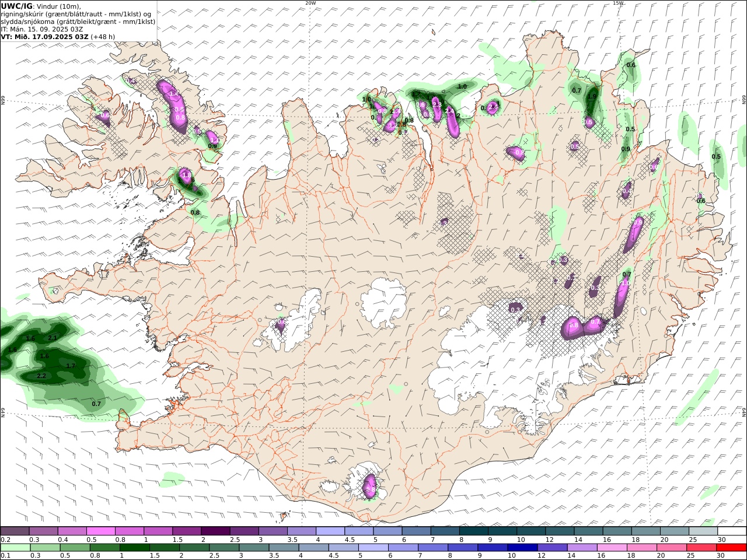Select the dull plum 0.2 swatch in the upper legend row
The height and width of the screenshot is (560, 747).
15,531
